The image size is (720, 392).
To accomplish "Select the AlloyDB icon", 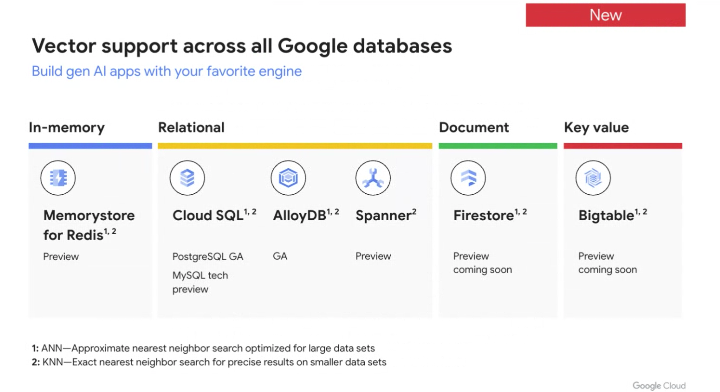I will [x=288, y=178].
